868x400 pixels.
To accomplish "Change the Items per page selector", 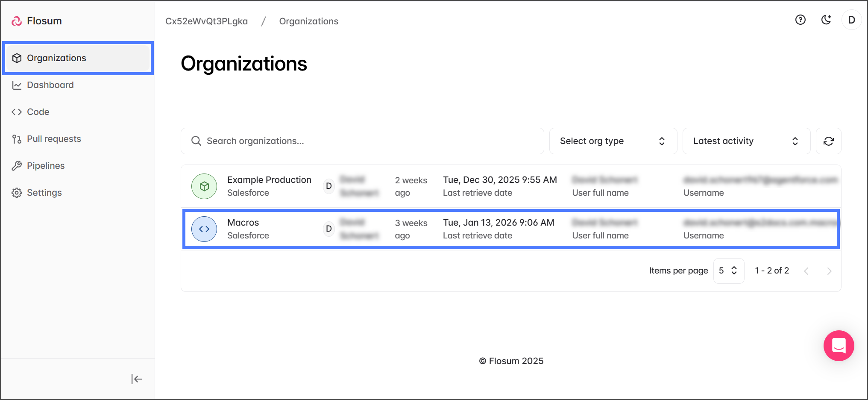I will click(728, 271).
